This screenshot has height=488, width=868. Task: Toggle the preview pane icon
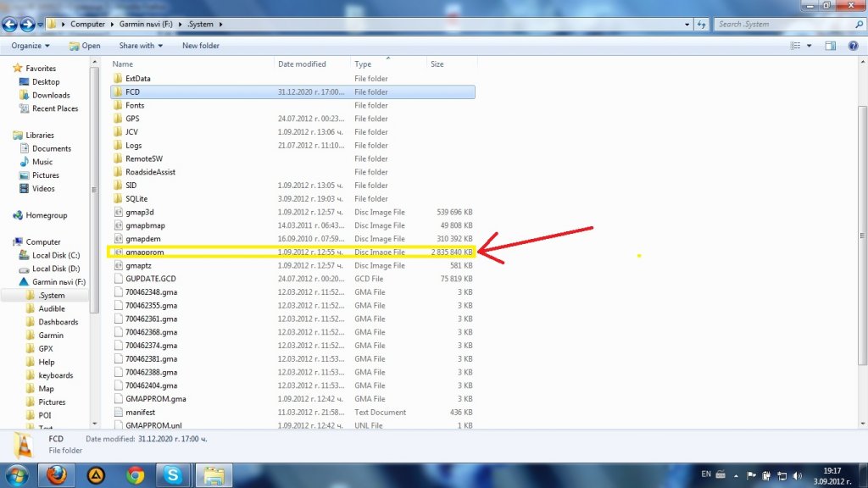(831, 46)
